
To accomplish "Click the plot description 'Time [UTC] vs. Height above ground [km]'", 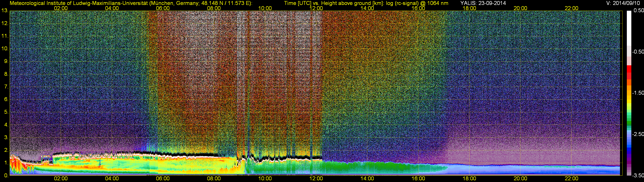I will tap(334, 3).
